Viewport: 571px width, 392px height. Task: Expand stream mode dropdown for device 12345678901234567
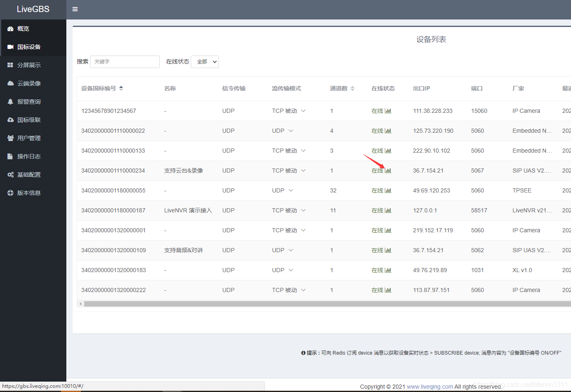(303, 111)
